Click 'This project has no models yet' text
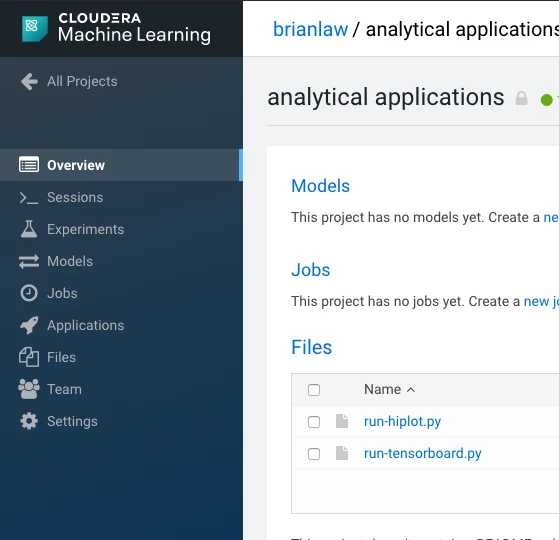The height and width of the screenshot is (540, 559). pos(387,217)
